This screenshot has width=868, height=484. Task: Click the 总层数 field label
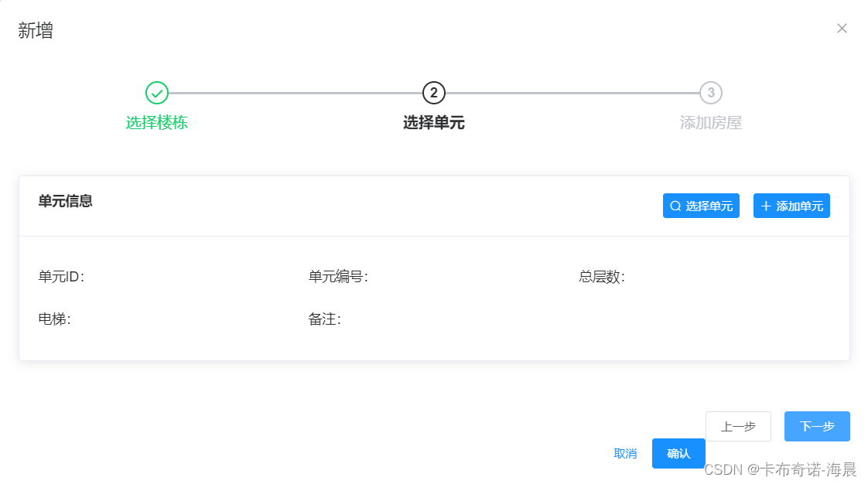click(x=601, y=277)
